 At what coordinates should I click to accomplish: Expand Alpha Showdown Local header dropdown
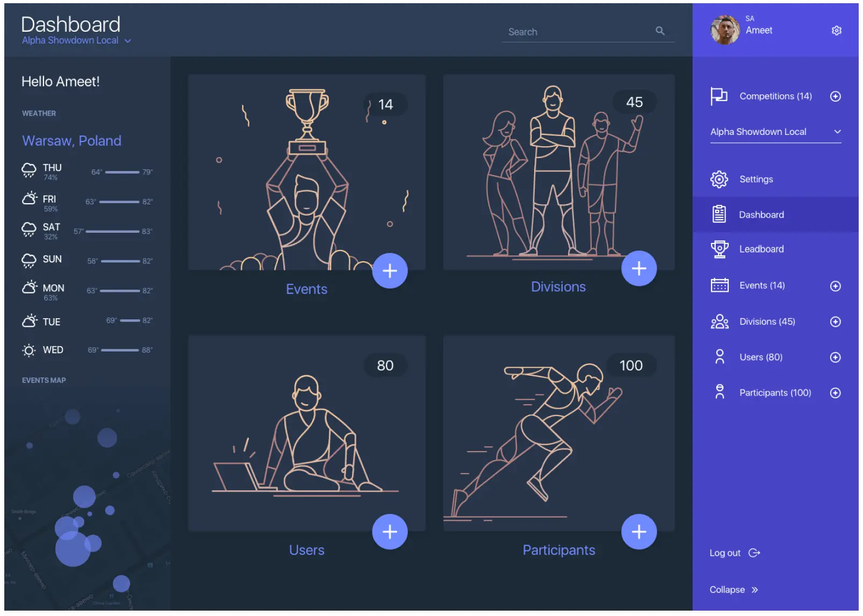point(127,41)
